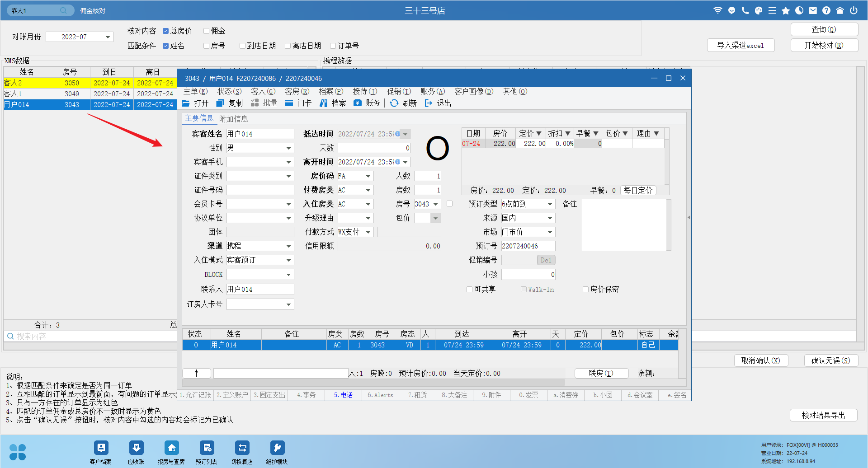Open 维护模块 maintenance module
The height and width of the screenshot is (468, 868).
point(277,452)
